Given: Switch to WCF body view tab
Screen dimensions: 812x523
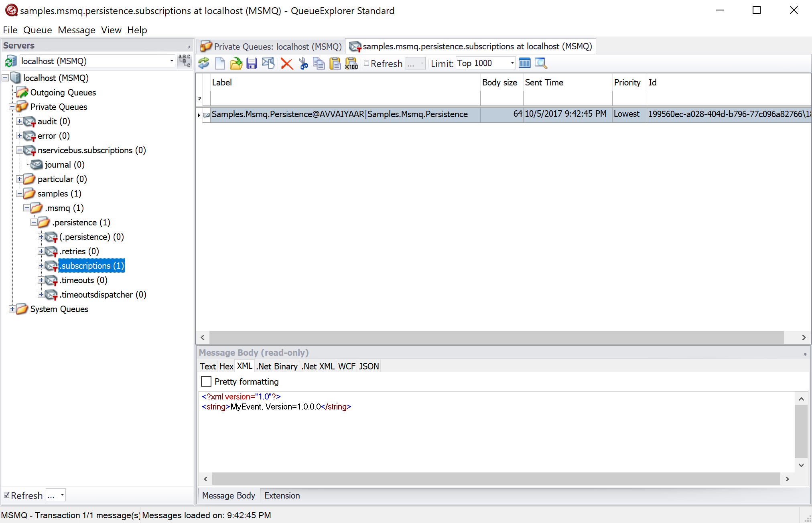Looking at the screenshot, I should click(x=347, y=366).
